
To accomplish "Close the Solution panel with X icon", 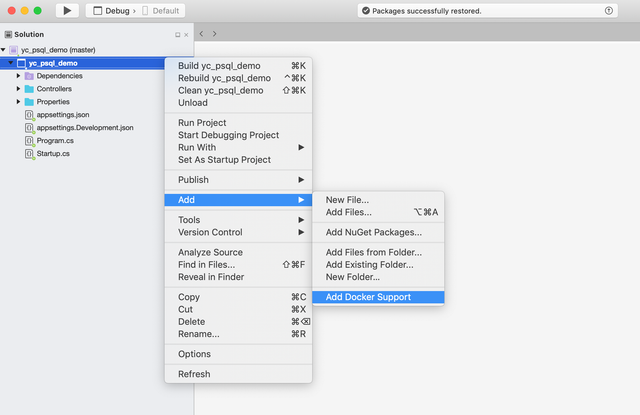I will point(187,35).
